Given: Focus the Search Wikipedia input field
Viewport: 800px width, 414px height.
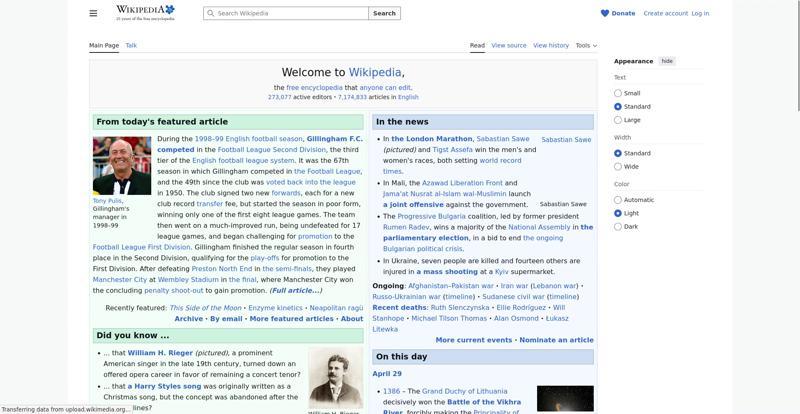Looking at the screenshot, I should click(290, 14).
